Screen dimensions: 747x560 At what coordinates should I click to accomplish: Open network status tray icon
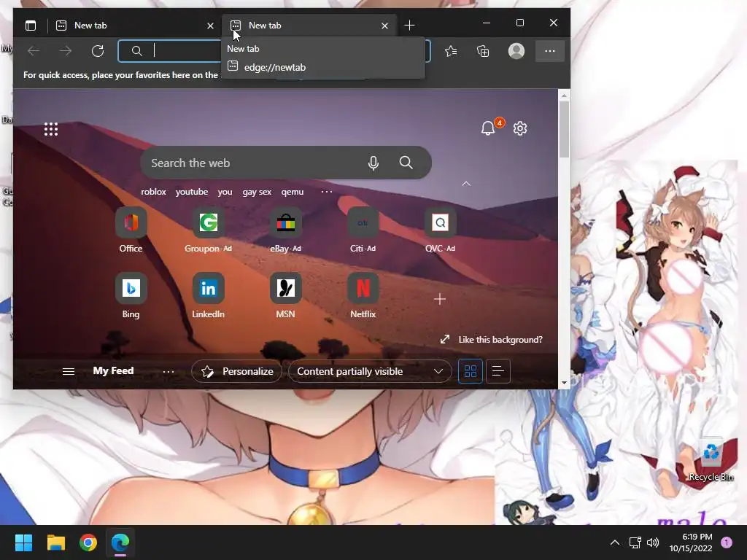pyautogui.click(x=635, y=542)
